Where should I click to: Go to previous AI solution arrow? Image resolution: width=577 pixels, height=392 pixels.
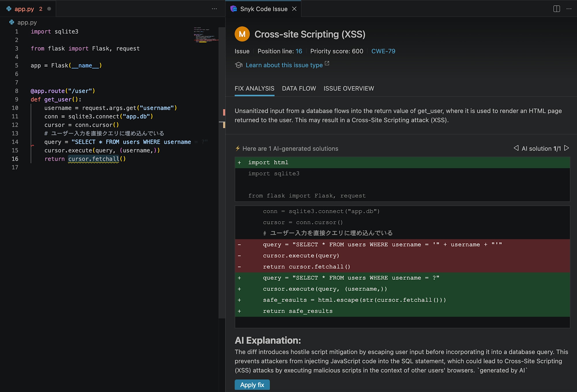(x=516, y=148)
